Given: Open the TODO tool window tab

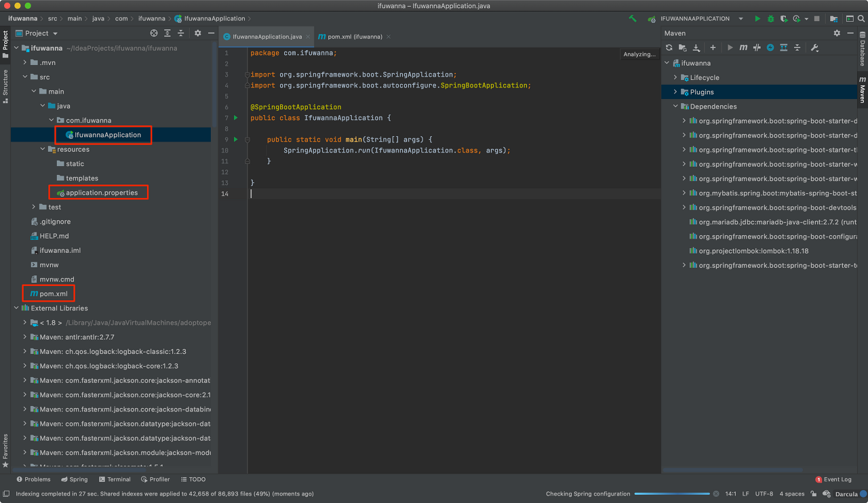Looking at the screenshot, I should click(193, 479).
